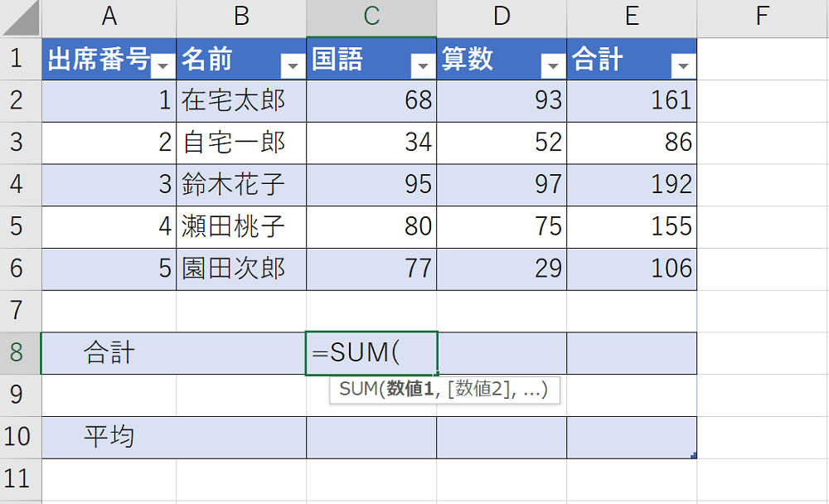
Task: Select column A header
Action: point(109,17)
